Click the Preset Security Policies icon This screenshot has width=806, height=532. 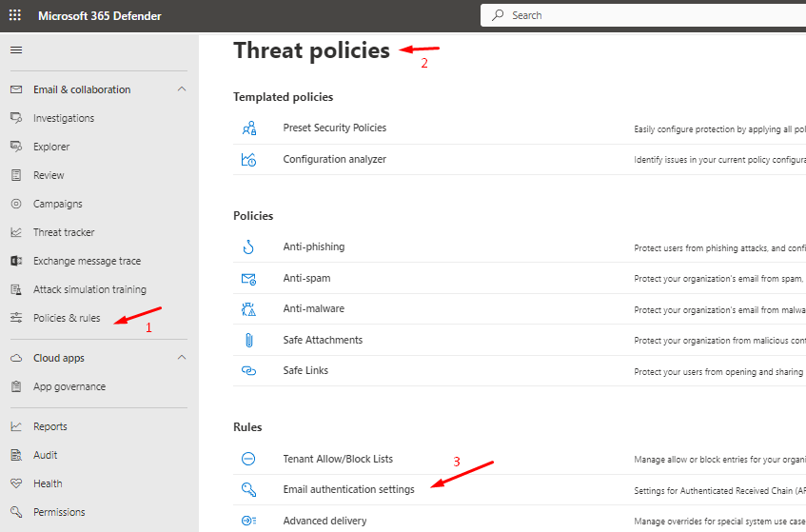pos(248,128)
